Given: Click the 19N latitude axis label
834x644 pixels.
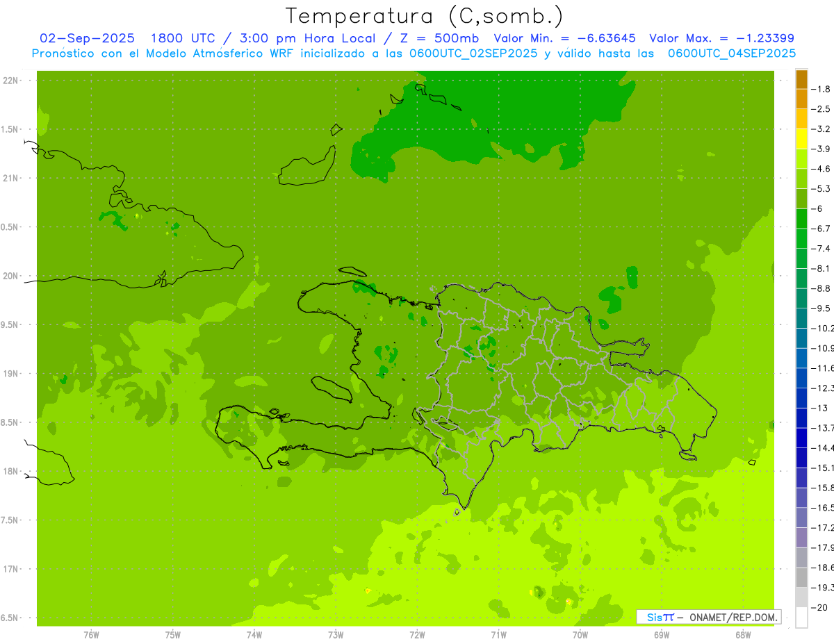Looking at the screenshot, I should coord(11,374).
